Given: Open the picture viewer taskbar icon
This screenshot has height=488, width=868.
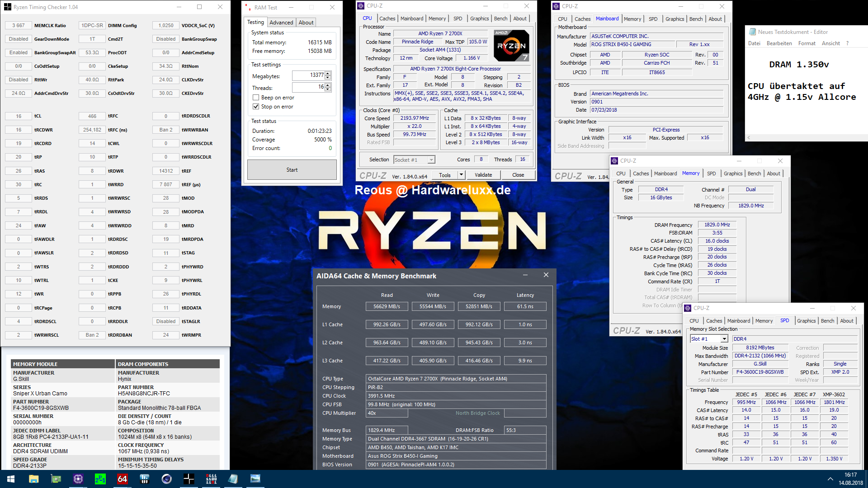Looking at the screenshot, I should tap(255, 479).
